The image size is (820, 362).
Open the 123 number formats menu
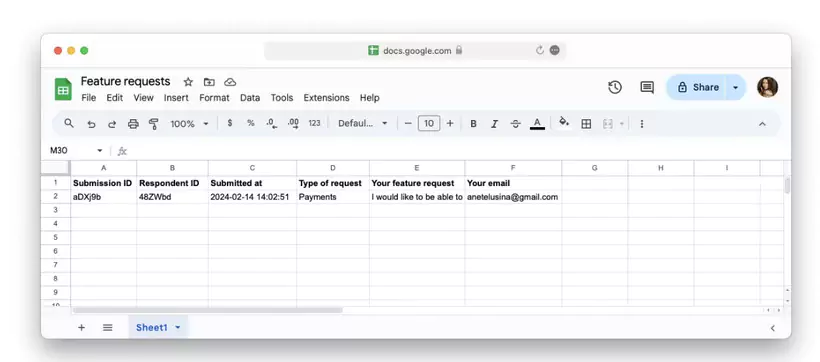click(x=314, y=123)
